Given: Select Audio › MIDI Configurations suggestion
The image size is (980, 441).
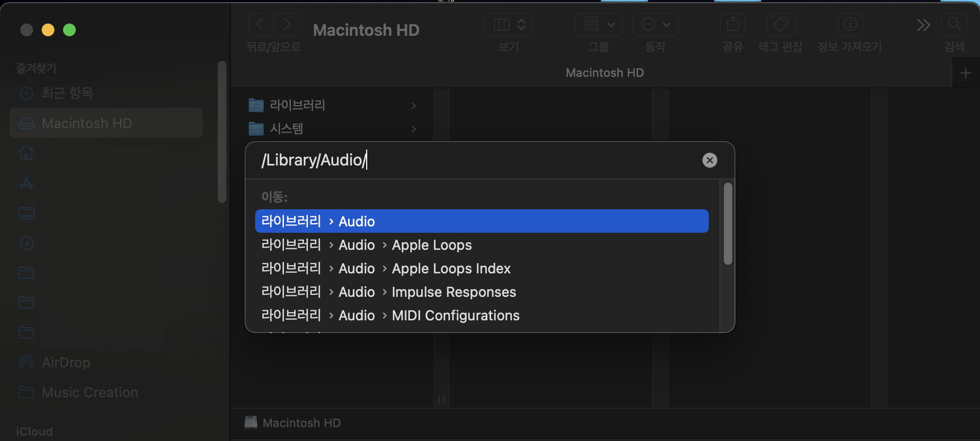Looking at the screenshot, I should pos(482,316).
